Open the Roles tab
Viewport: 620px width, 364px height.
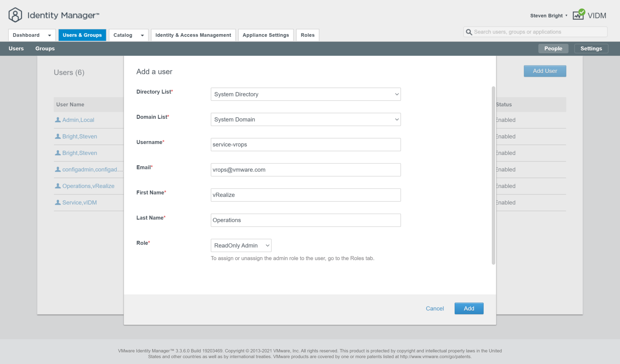click(307, 35)
